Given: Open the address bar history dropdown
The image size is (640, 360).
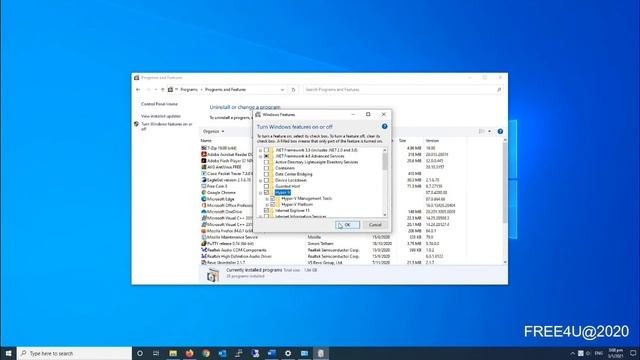Looking at the screenshot, I should (x=282, y=89).
